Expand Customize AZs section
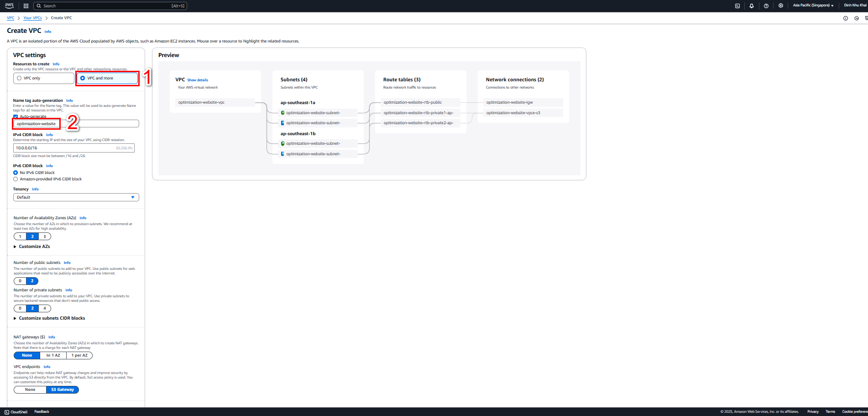 32,247
